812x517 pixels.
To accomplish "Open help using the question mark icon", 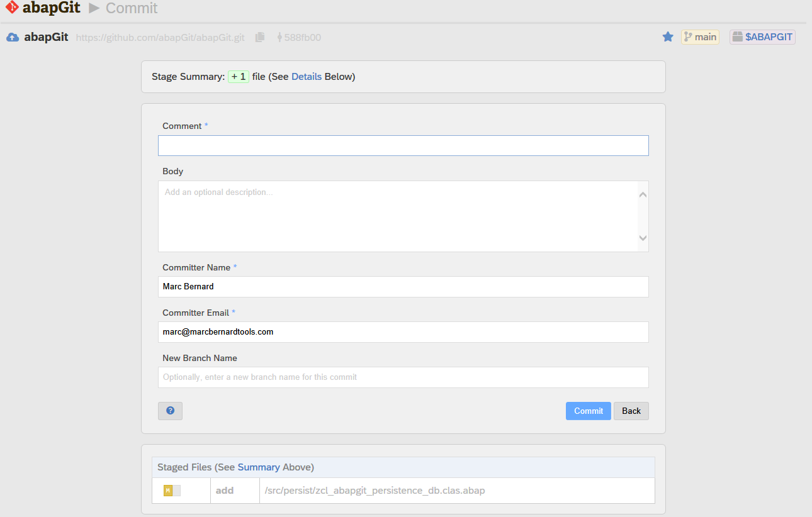I will coord(170,411).
